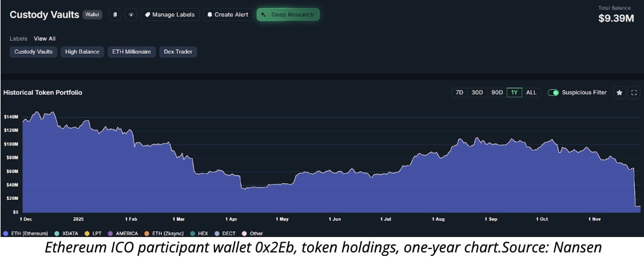Select the ALL time range

tap(531, 93)
